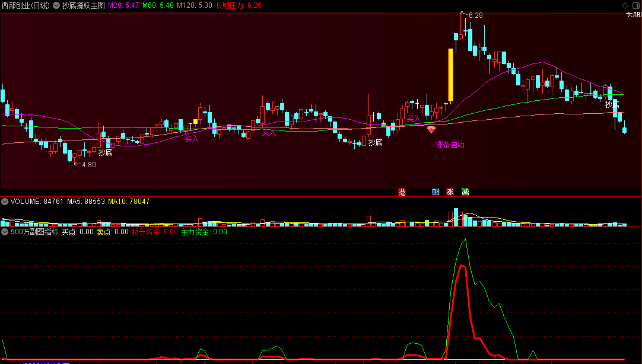Select the small yellow candle near first 买入
This screenshot has width=642, height=364.
(195, 122)
